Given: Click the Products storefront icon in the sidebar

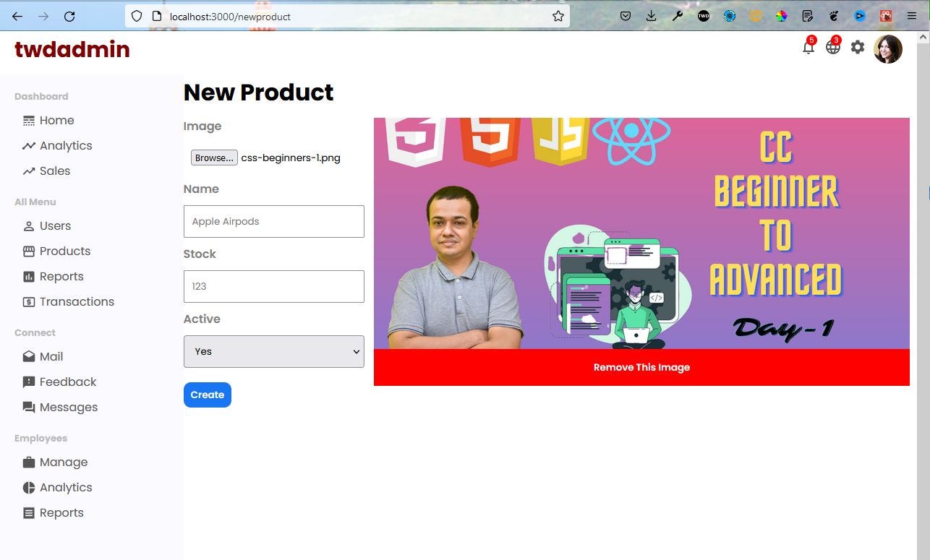Looking at the screenshot, I should [x=29, y=251].
